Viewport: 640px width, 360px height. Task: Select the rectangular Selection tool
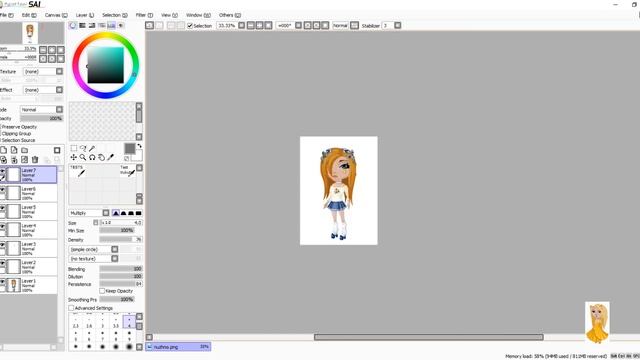(74, 149)
